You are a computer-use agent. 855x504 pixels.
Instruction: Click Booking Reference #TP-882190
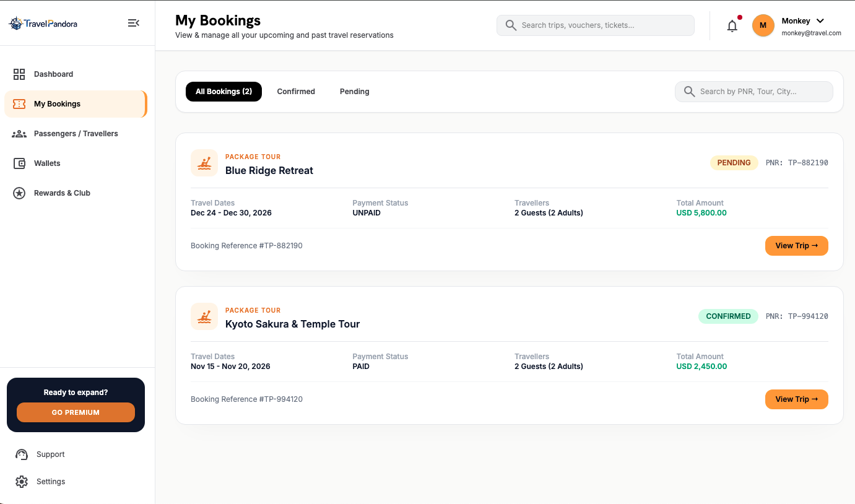coord(246,246)
